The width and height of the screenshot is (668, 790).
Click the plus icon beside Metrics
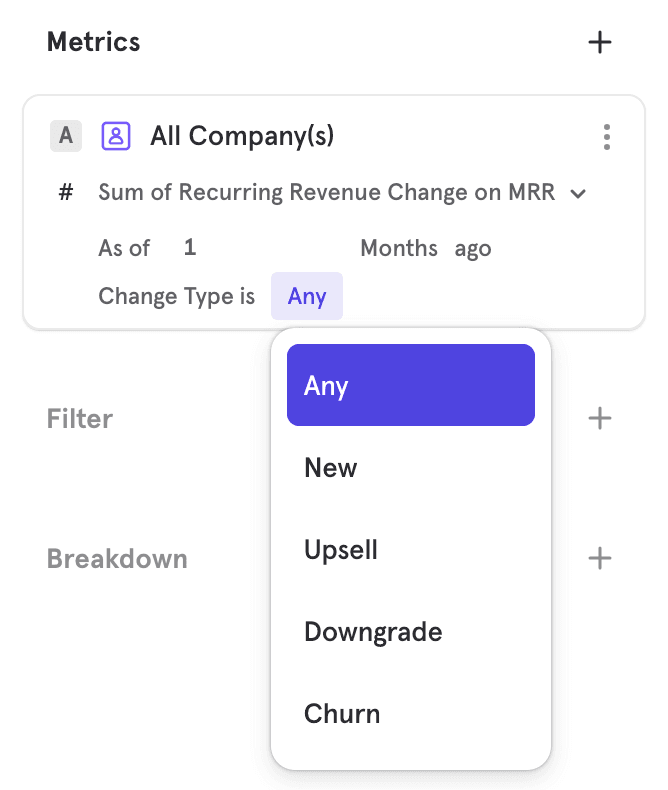(599, 42)
